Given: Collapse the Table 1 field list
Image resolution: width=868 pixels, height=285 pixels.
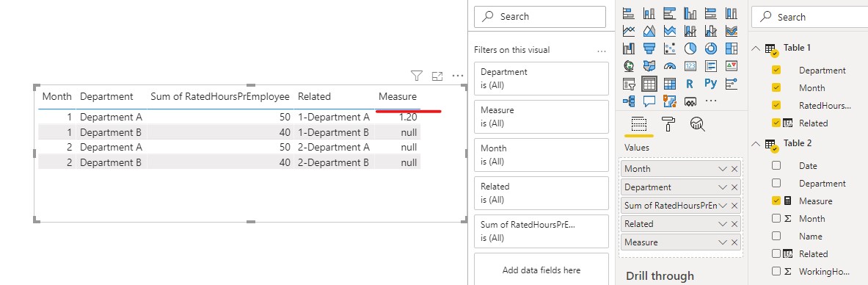Looking at the screenshot, I should point(756,48).
